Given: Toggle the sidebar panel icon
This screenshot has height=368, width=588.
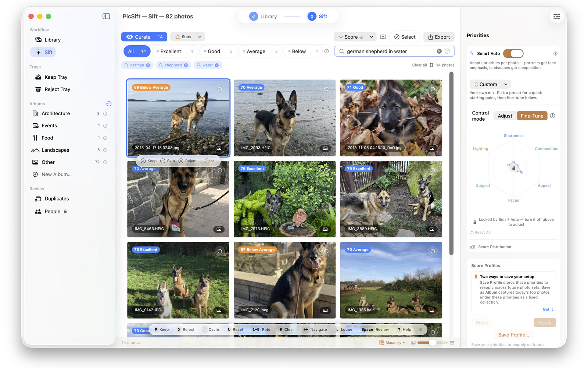Looking at the screenshot, I should (106, 16).
